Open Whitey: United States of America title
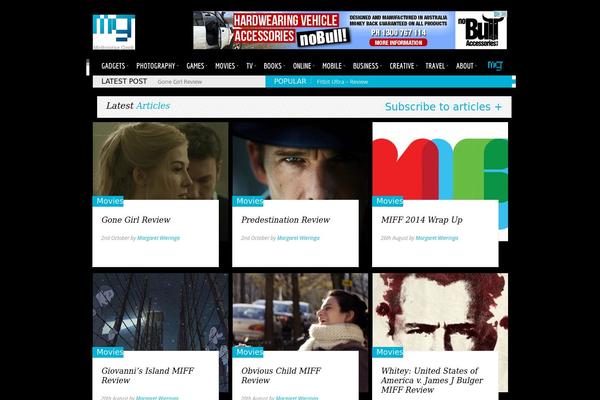The width and height of the screenshot is (600, 400). (432, 380)
